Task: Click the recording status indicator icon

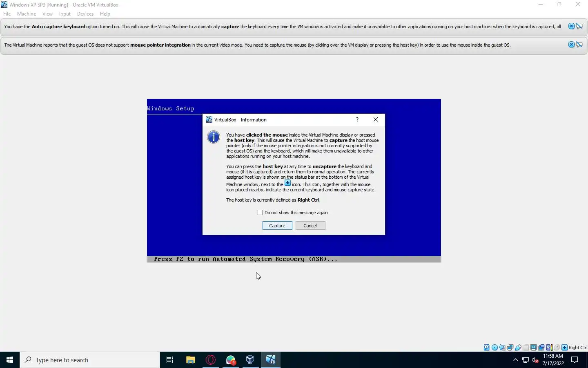Action: (541, 348)
